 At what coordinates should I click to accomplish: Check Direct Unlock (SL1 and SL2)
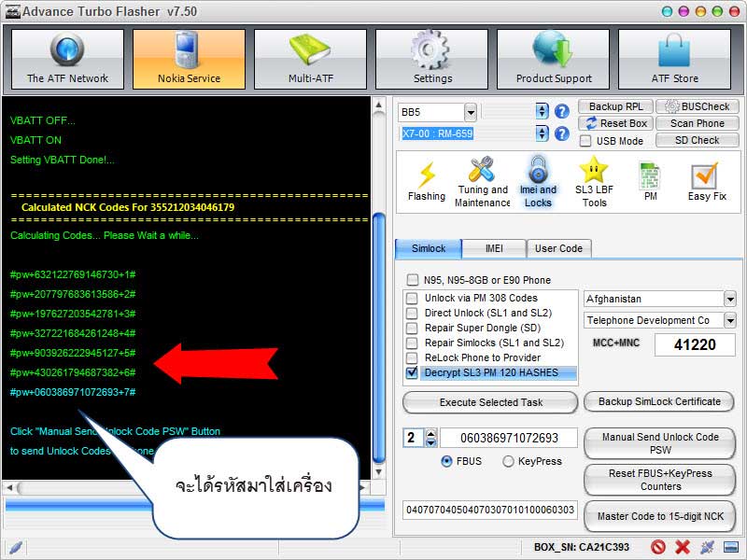click(x=412, y=313)
